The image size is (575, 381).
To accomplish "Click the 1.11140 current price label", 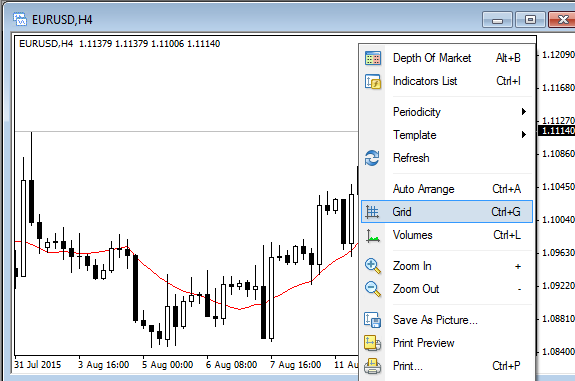I will [x=557, y=131].
